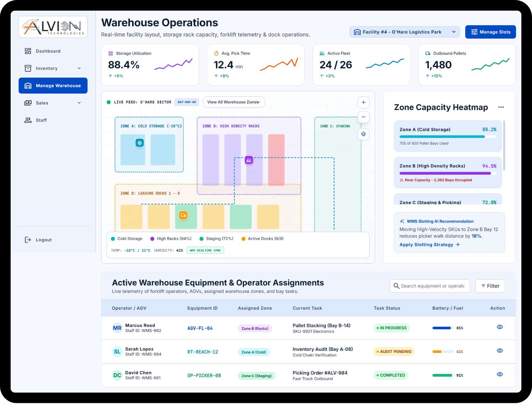Click the AUDIT PENDING status badge

coord(394,352)
